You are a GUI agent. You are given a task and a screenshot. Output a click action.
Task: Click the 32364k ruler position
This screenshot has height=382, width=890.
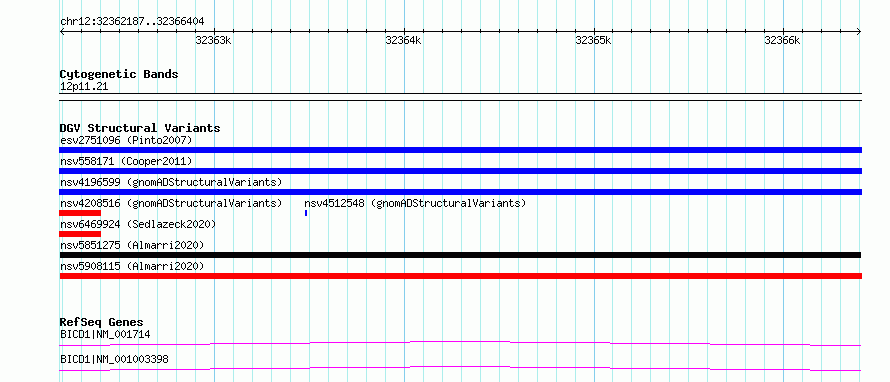(x=403, y=40)
